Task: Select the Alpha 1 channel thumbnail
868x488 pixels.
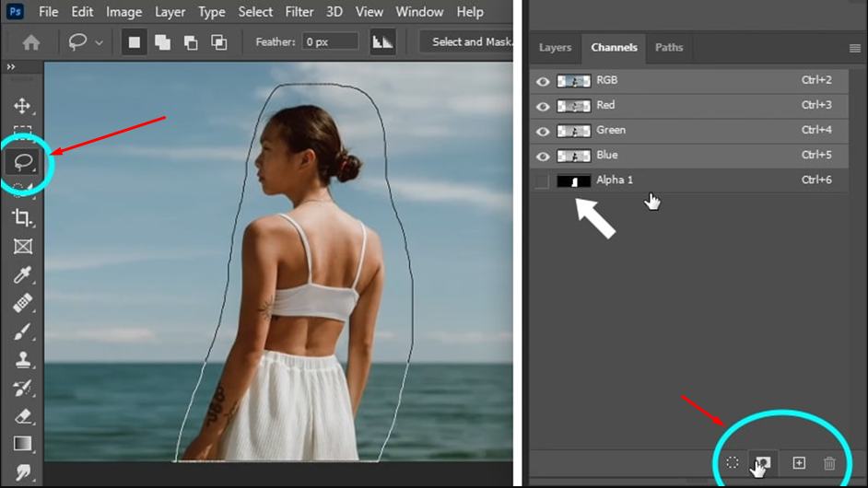Action: pos(573,180)
